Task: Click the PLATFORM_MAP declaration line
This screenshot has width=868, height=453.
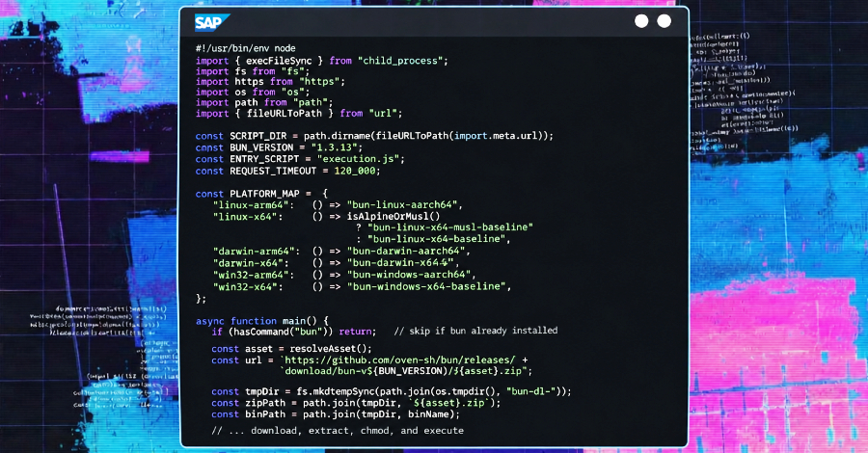Action: [262, 194]
